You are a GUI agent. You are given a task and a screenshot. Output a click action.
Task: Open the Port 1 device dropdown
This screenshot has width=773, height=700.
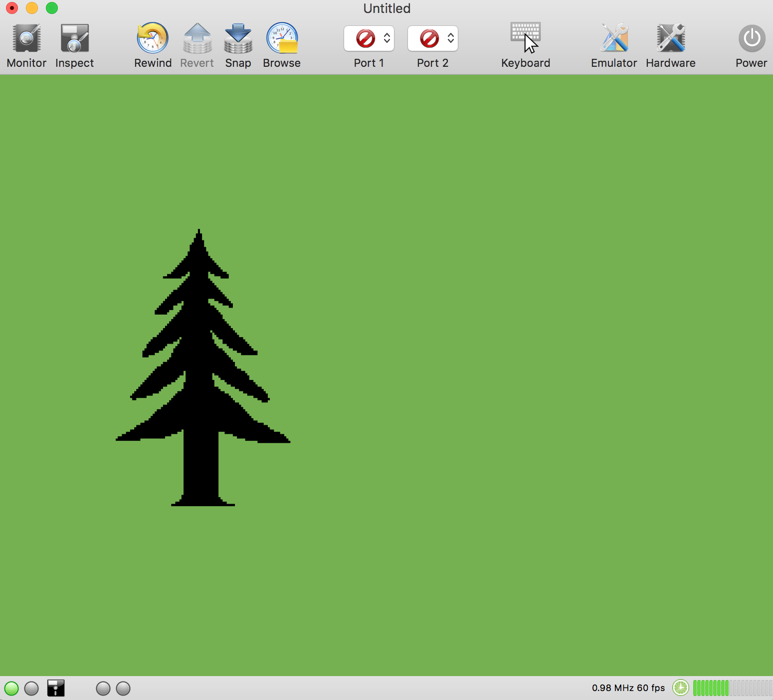click(369, 38)
